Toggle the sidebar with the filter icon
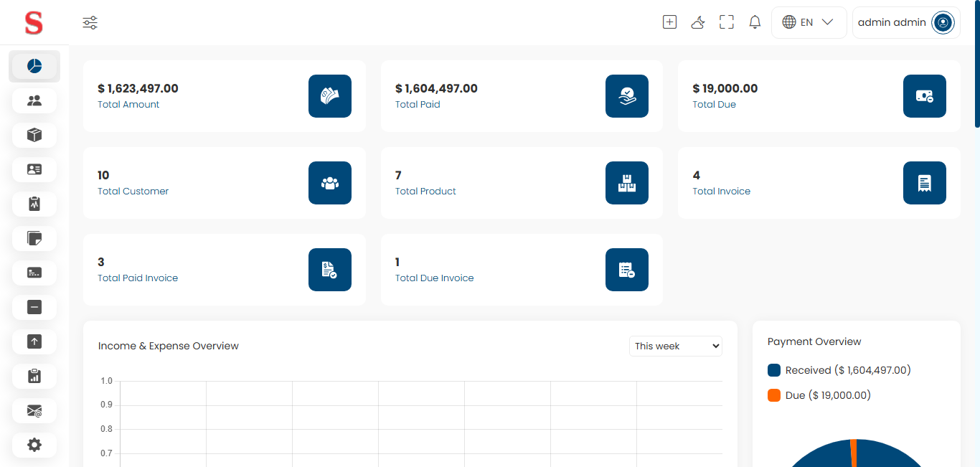 (x=89, y=22)
